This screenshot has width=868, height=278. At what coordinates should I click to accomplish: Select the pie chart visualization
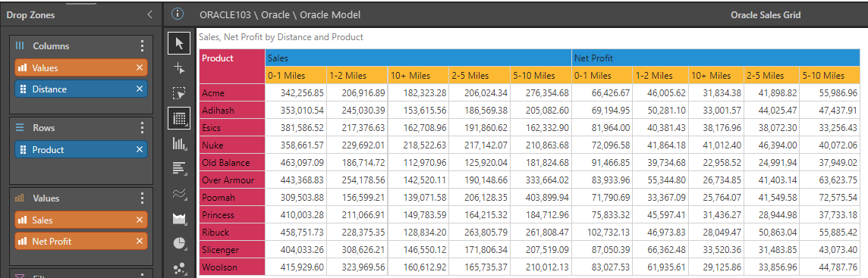(179, 243)
